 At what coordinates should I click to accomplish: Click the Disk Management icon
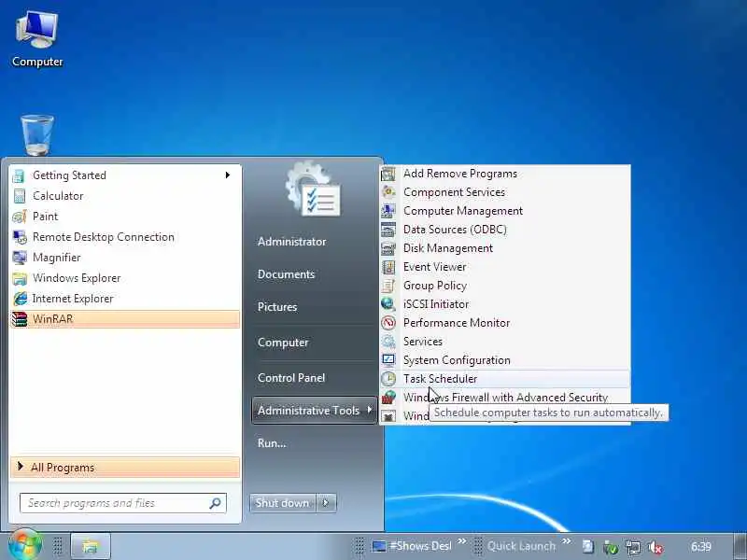pos(388,248)
